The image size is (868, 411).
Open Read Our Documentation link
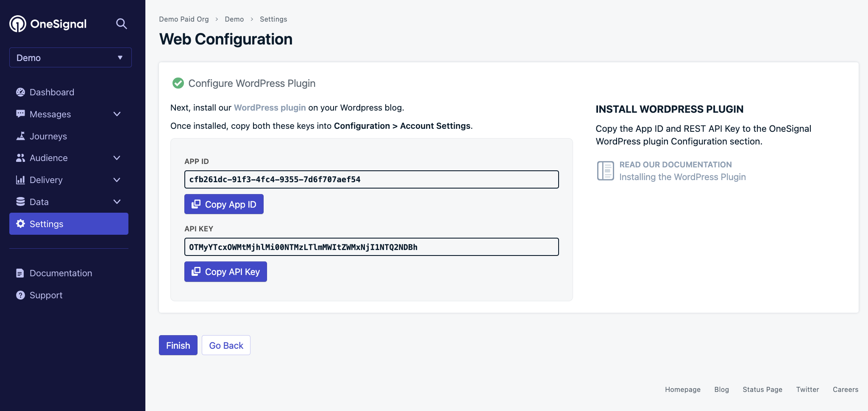676,164
